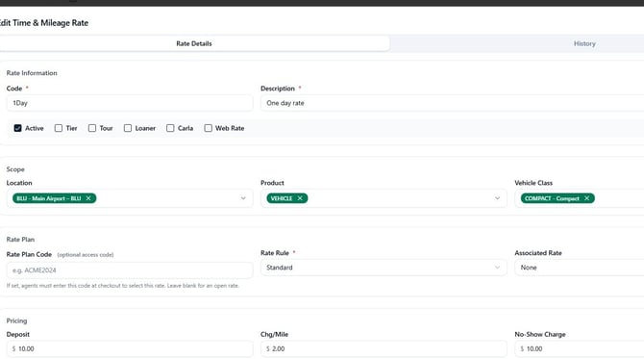644x359 pixels.
Task: Enable the Loaner checkbox
Action: [128, 128]
